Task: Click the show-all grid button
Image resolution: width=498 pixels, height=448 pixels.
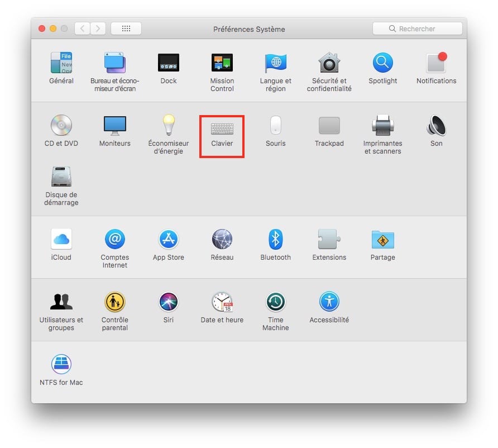Action: point(126,28)
